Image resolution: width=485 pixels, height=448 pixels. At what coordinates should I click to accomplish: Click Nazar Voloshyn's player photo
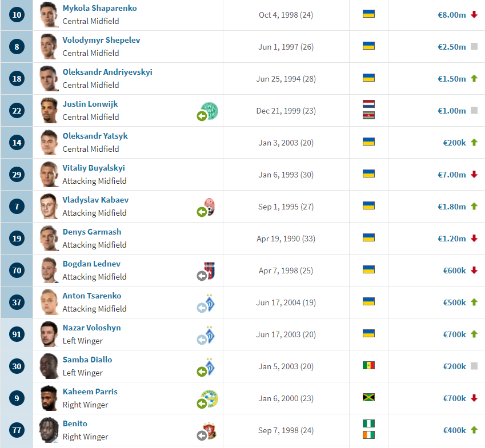click(49, 334)
